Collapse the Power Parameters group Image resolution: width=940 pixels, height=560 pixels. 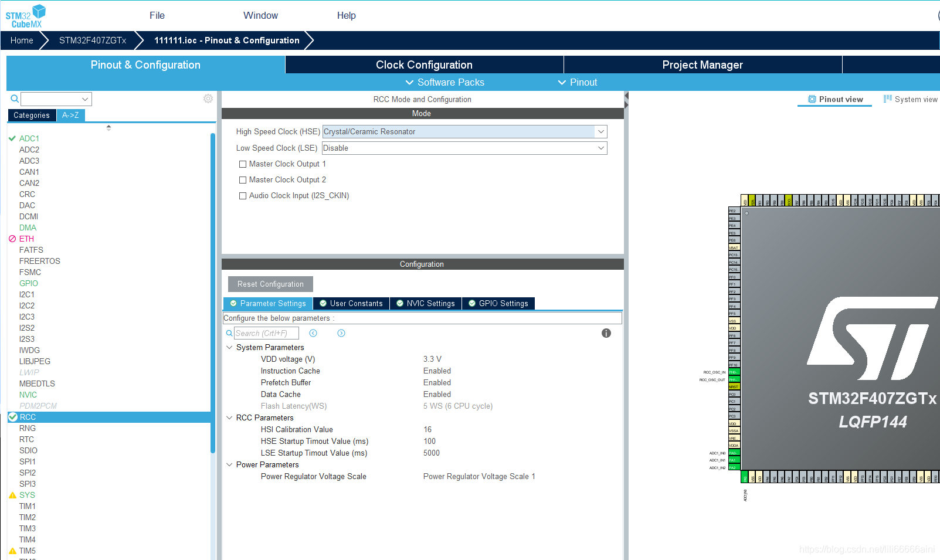[x=229, y=464]
